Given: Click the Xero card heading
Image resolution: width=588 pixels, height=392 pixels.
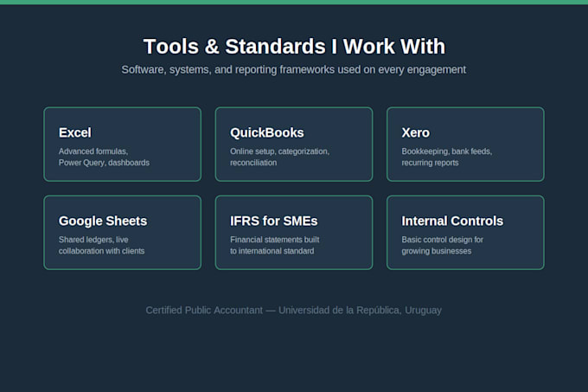Looking at the screenshot, I should coord(415,132).
